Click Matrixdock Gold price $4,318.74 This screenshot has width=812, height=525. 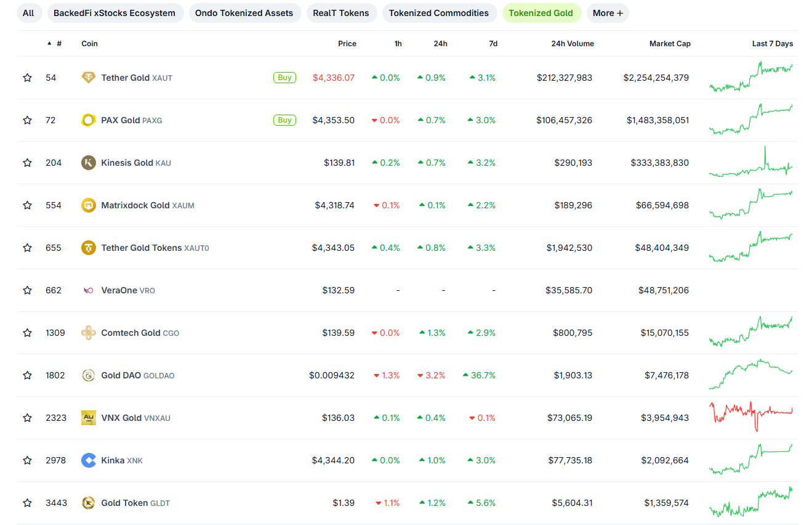point(334,205)
